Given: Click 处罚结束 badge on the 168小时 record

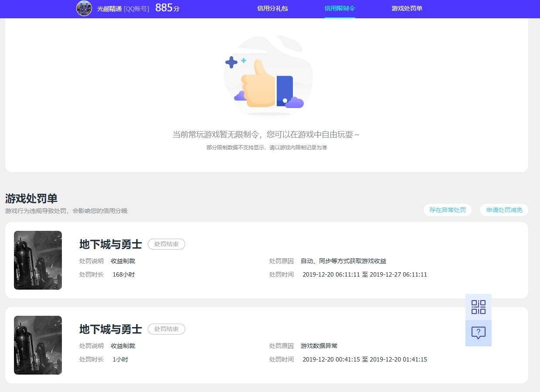Looking at the screenshot, I should pos(166,244).
